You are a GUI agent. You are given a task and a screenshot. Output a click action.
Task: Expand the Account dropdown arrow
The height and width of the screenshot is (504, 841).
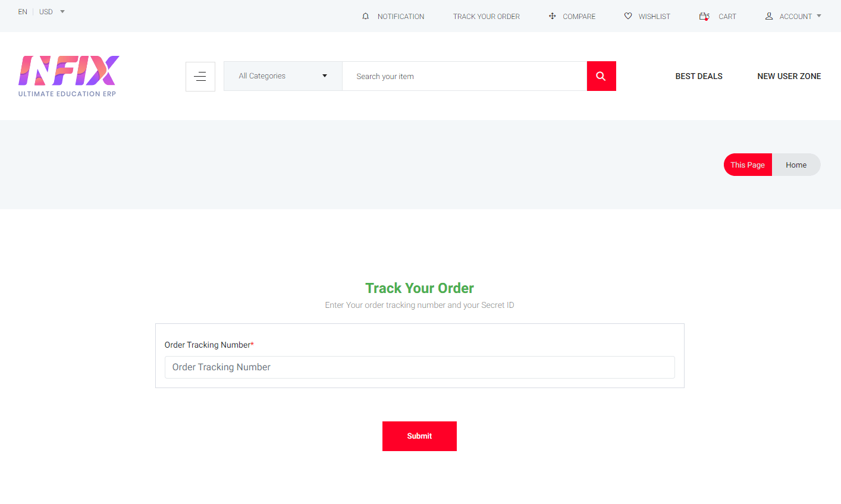pyautogui.click(x=819, y=16)
